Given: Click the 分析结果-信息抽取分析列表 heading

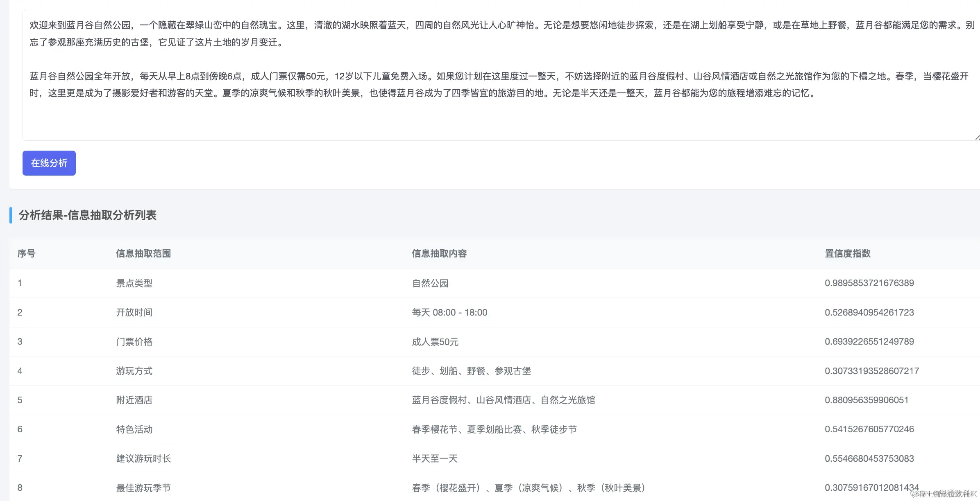Looking at the screenshot, I should (88, 215).
